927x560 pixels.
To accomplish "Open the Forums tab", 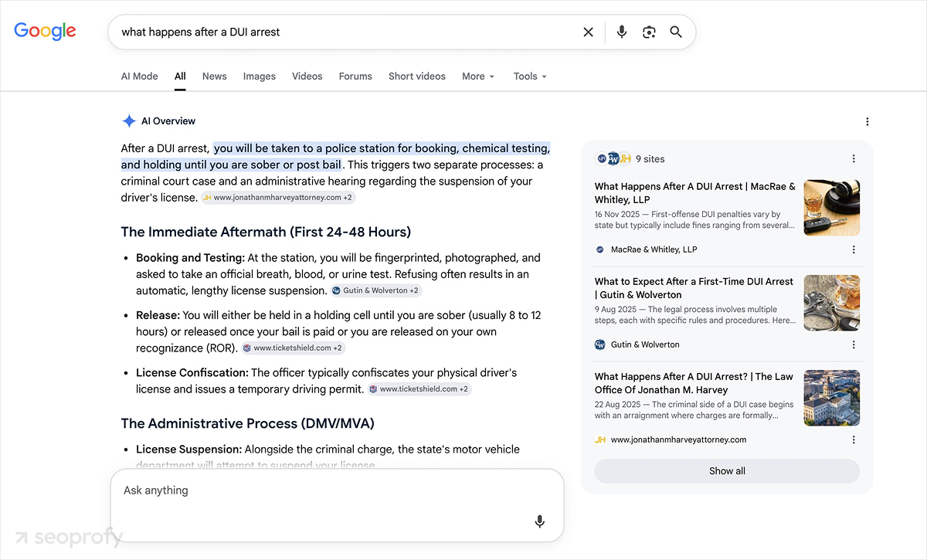I will (x=355, y=76).
